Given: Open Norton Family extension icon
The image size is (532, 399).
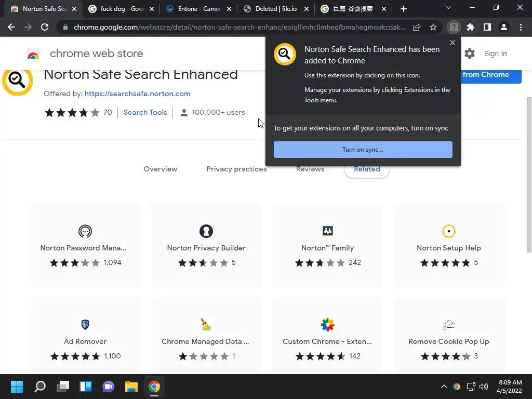Looking at the screenshot, I should (x=327, y=231).
